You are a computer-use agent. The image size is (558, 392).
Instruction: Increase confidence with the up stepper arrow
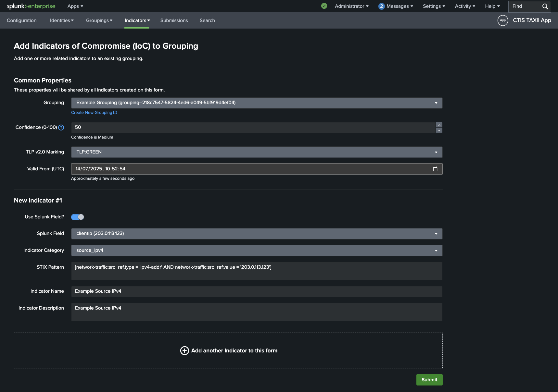[x=439, y=125]
